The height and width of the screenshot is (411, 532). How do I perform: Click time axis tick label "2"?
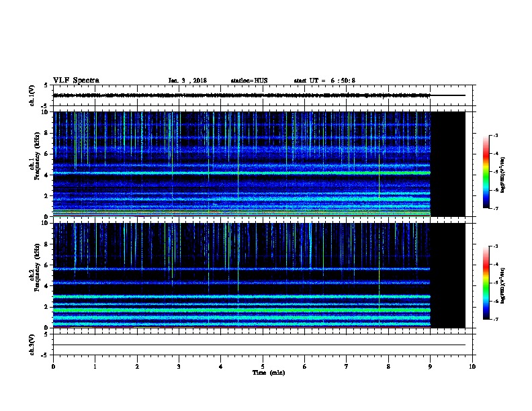pyautogui.click(x=137, y=366)
